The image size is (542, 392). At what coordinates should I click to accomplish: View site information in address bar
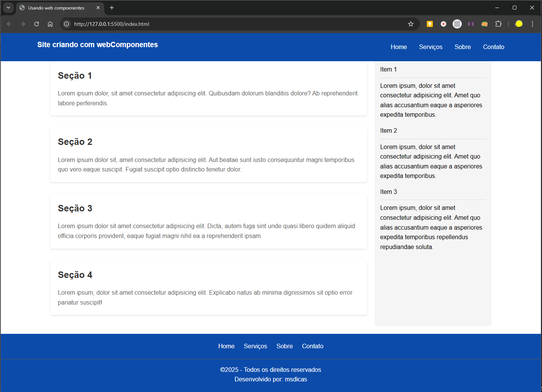(x=67, y=24)
